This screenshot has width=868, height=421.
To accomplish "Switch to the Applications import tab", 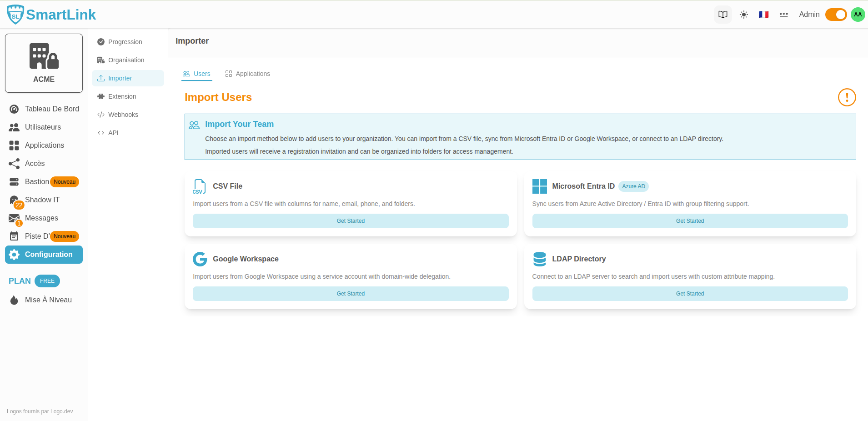I will [248, 74].
